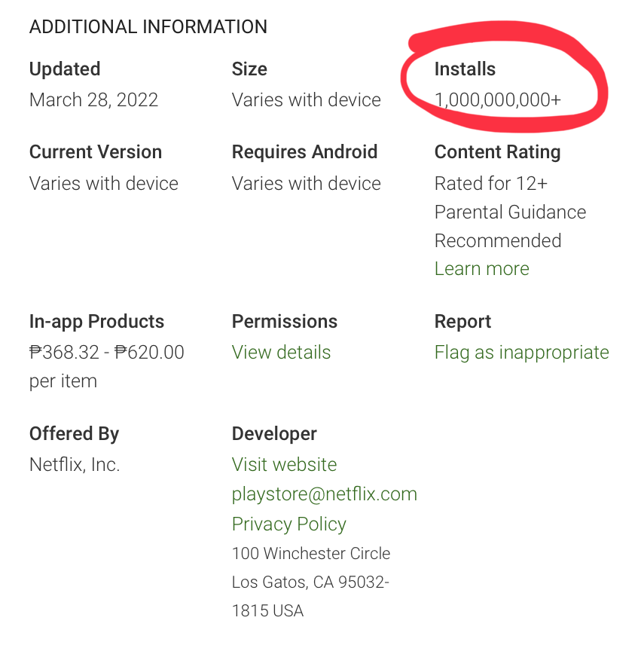Click the Developer section heading
The image size is (644, 648).
point(274,434)
